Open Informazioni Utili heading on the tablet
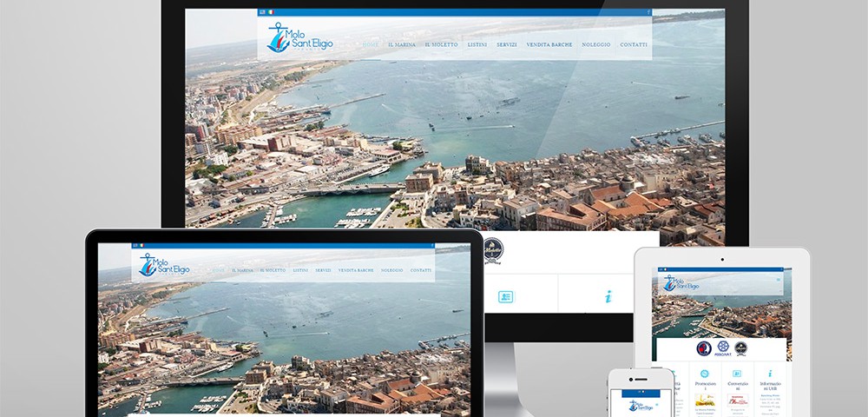The image size is (868, 417). click(x=771, y=387)
